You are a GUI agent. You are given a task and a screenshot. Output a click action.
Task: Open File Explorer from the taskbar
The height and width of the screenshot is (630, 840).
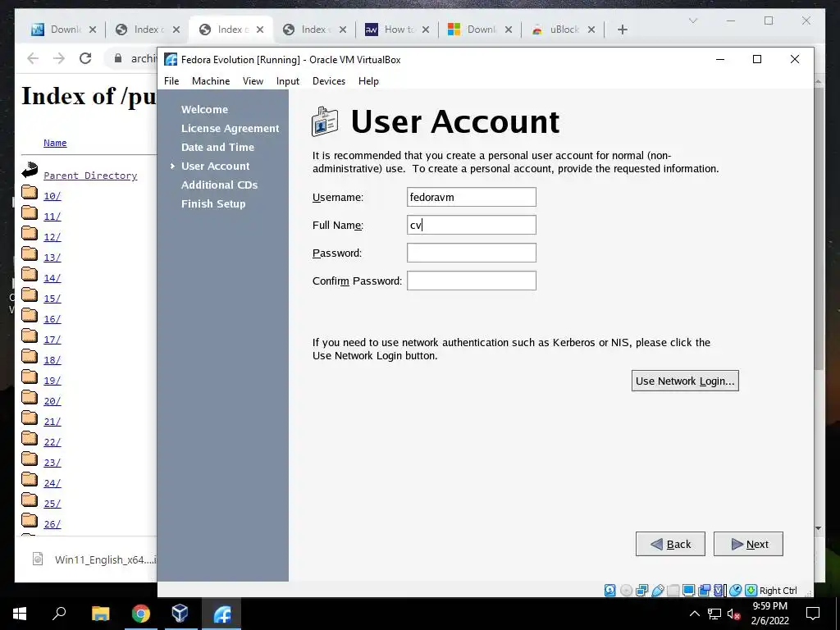click(100, 614)
